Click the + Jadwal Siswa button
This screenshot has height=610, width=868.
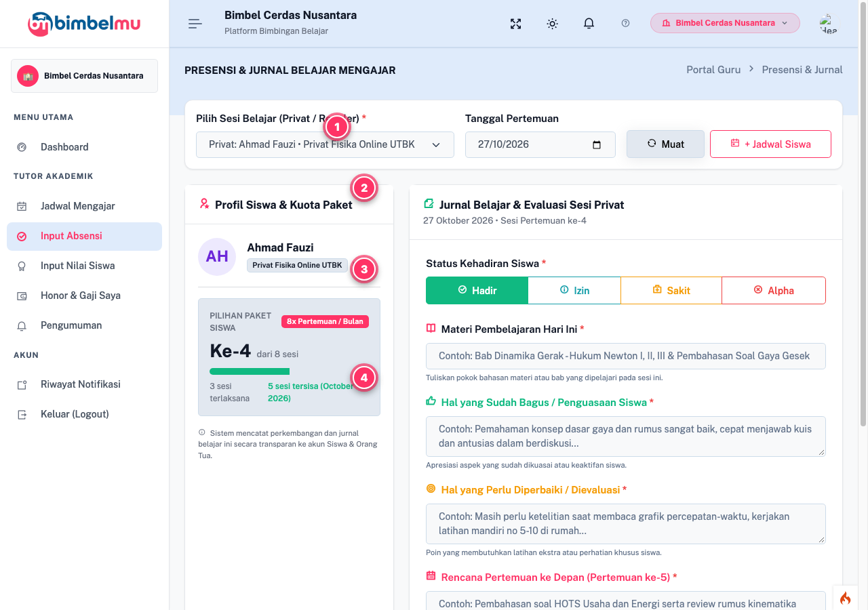click(770, 144)
